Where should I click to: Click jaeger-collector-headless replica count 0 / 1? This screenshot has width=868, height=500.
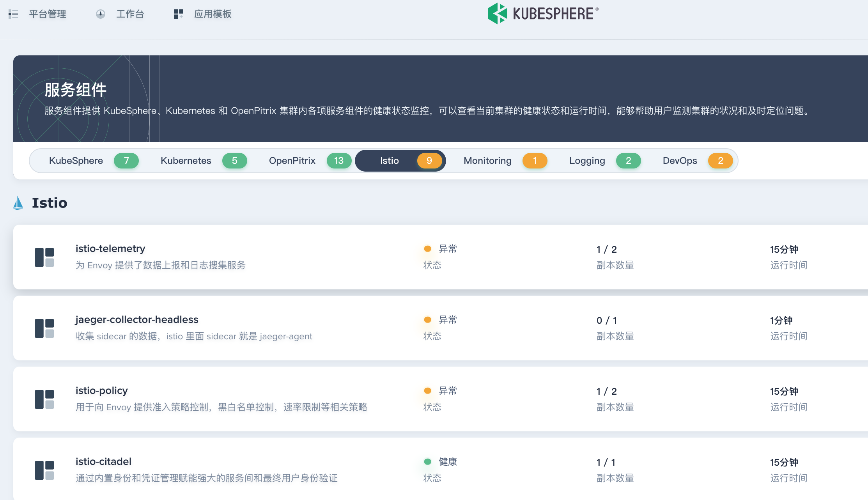click(607, 321)
